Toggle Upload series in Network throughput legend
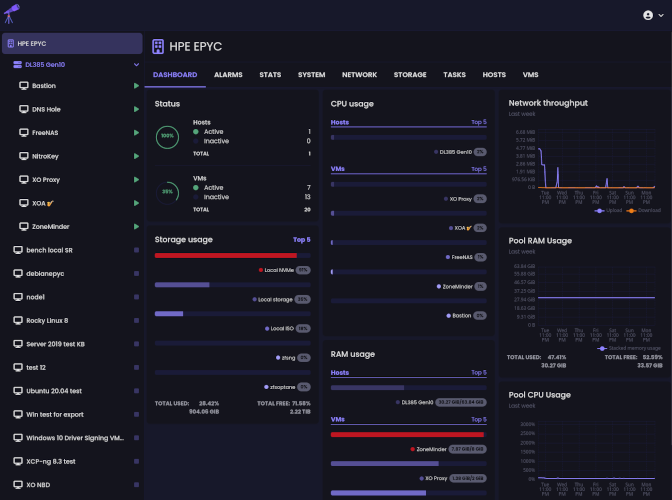 click(607, 211)
